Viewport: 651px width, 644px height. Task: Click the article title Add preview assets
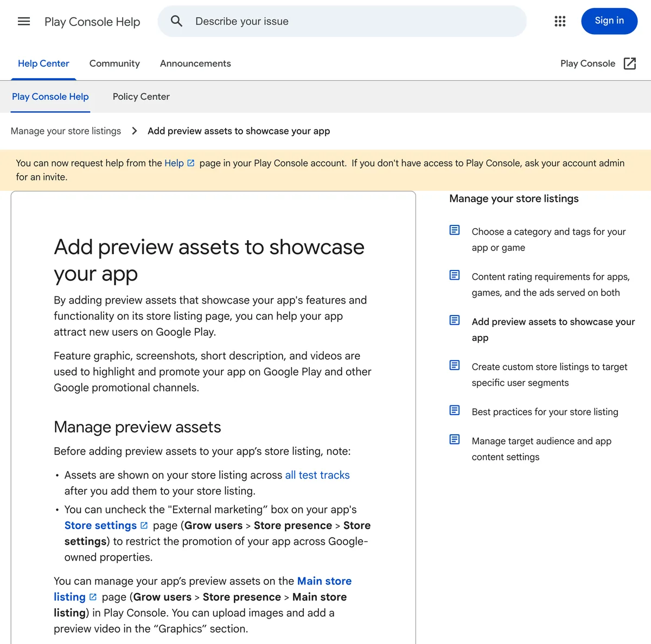(209, 260)
